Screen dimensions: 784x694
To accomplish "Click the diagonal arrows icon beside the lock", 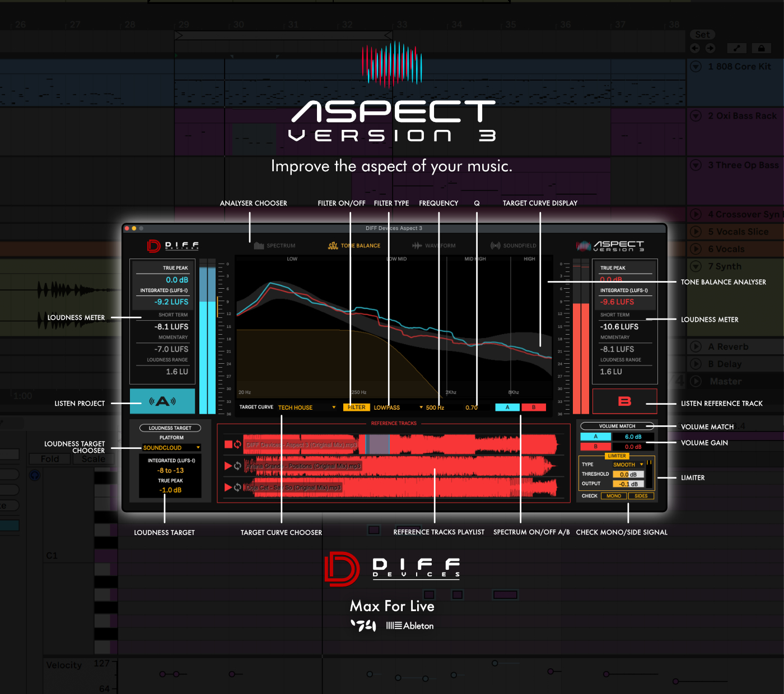I will pos(736,48).
